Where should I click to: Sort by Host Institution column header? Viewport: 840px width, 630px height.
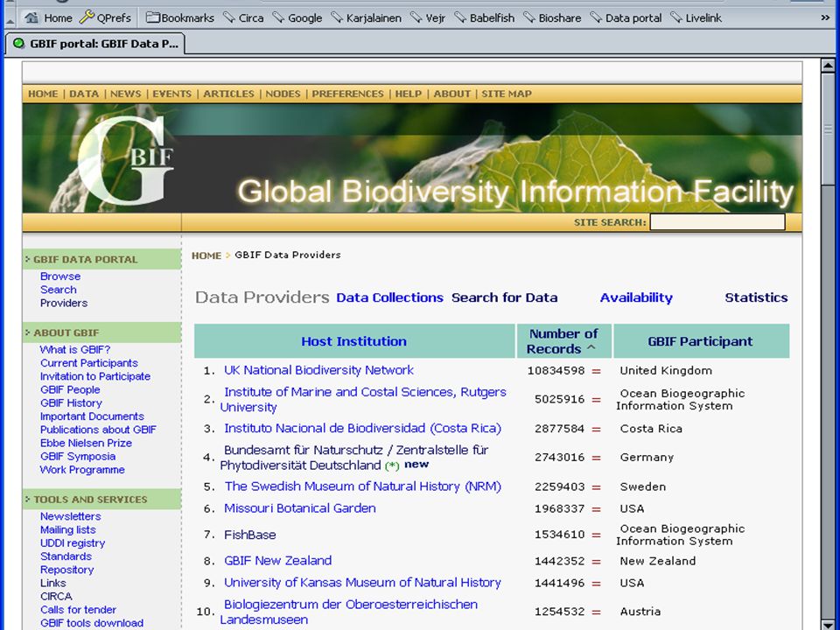pyautogui.click(x=354, y=341)
